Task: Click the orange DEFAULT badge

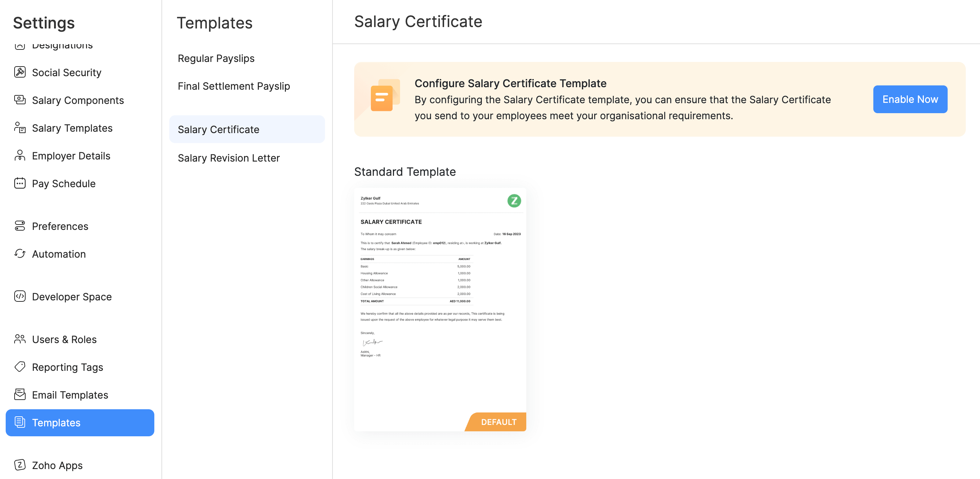Action: 499,422
